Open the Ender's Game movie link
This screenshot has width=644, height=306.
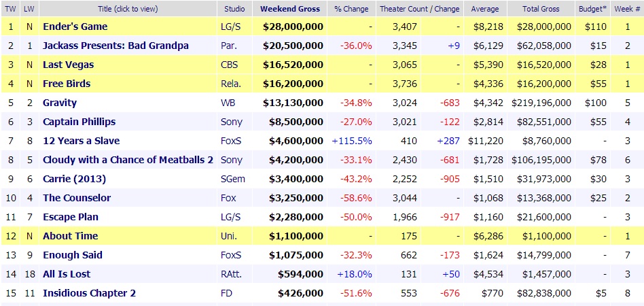(x=75, y=27)
